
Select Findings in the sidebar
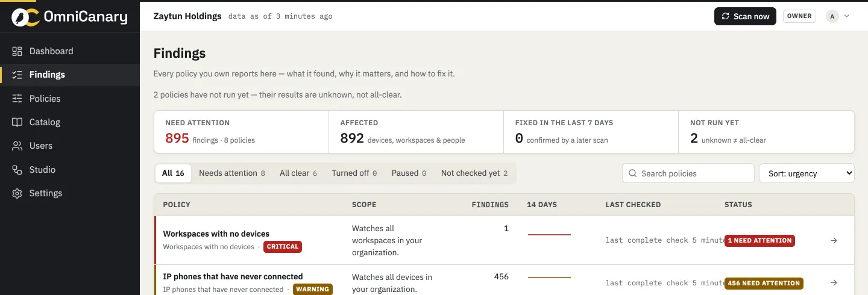[70, 75]
